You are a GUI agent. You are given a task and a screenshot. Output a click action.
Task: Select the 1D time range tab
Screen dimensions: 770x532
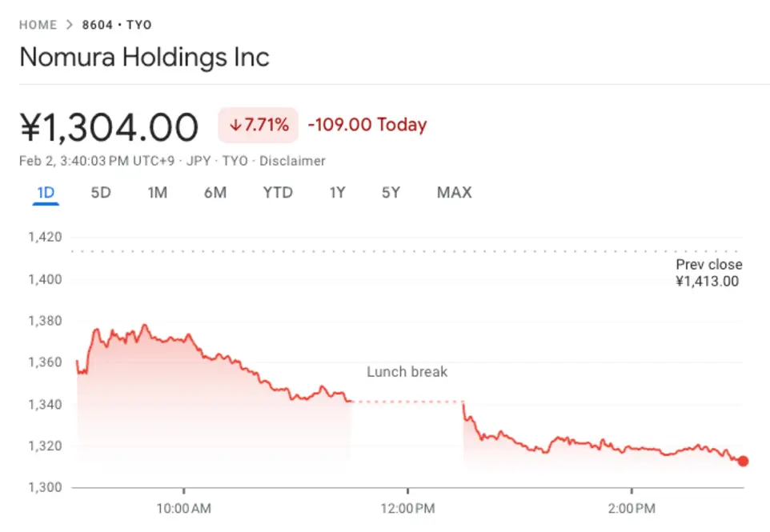click(46, 192)
